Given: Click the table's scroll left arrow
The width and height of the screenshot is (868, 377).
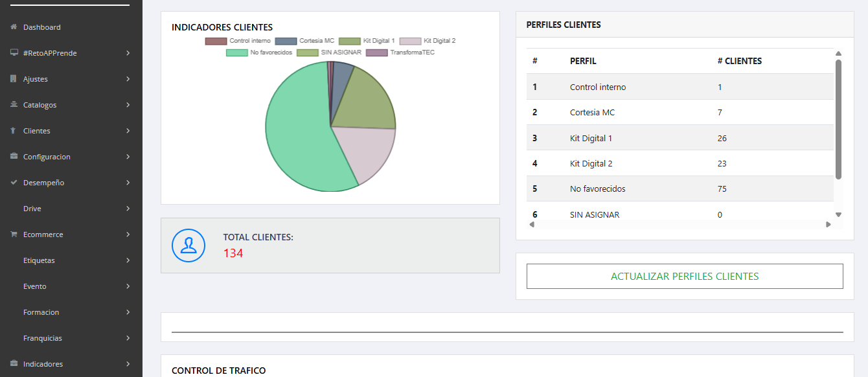Looking at the screenshot, I should [x=532, y=225].
